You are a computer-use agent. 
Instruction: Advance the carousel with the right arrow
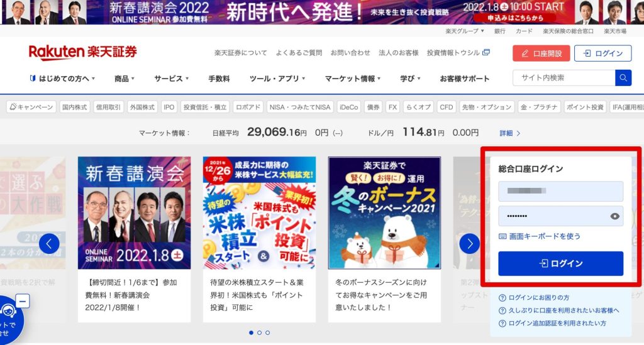point(469,244)
